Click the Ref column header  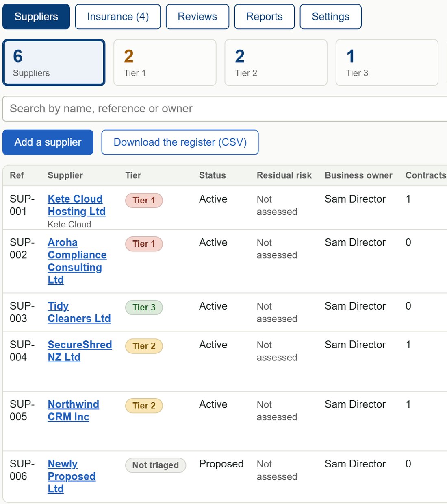click(17, 175)
